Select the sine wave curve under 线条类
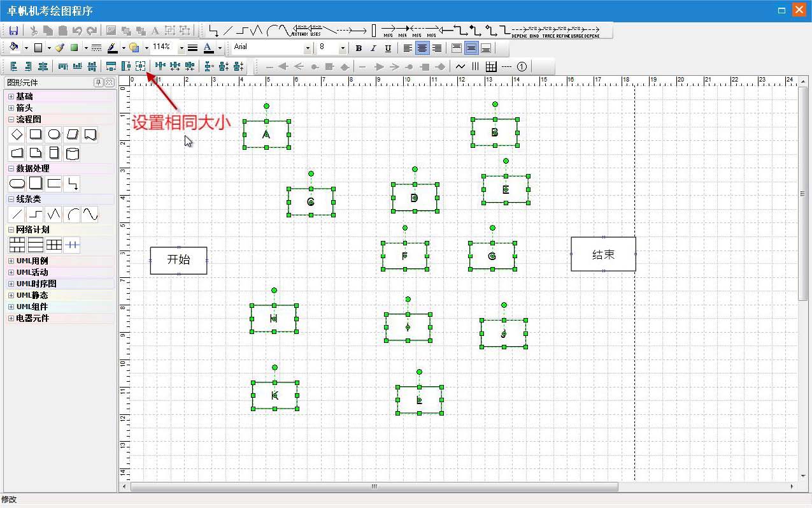Screen dimensions: 812x508 pyautogui.click(x=90, y=214)
